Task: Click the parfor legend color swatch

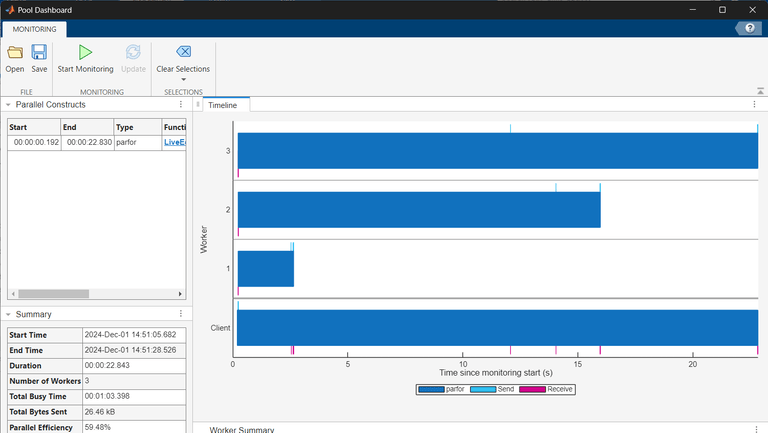Action: (431, 389)
